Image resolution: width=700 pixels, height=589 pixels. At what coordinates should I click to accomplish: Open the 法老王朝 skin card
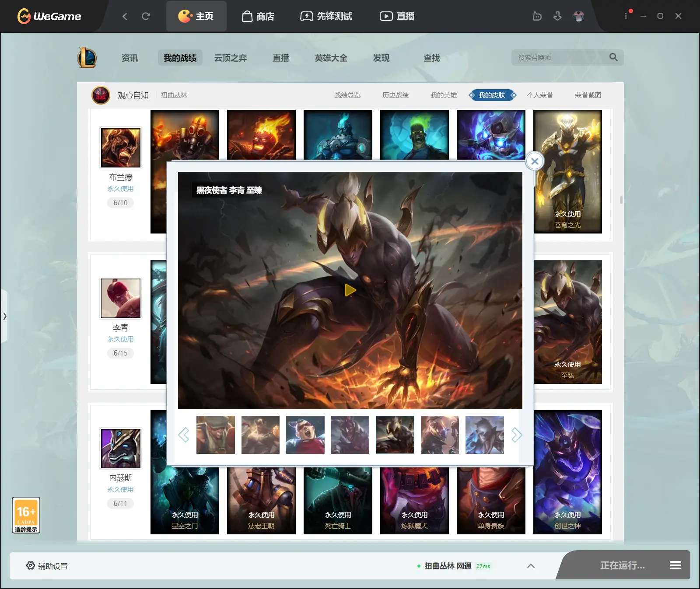pyautogui.click(x=261, y=501)
